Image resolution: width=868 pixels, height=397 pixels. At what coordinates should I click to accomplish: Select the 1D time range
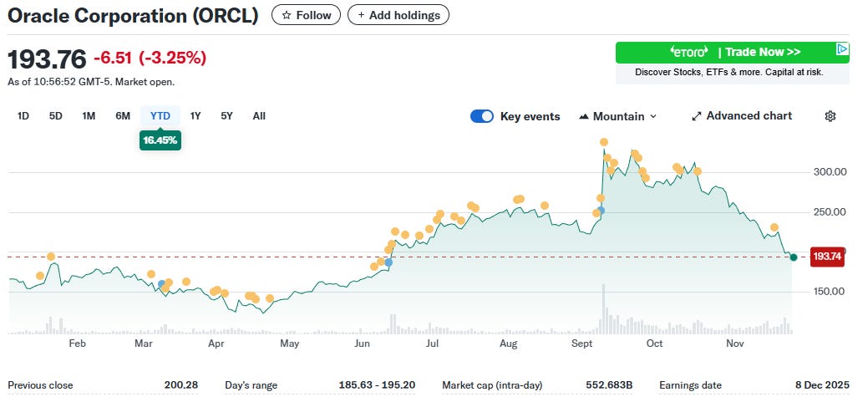[x=23, y=115]
